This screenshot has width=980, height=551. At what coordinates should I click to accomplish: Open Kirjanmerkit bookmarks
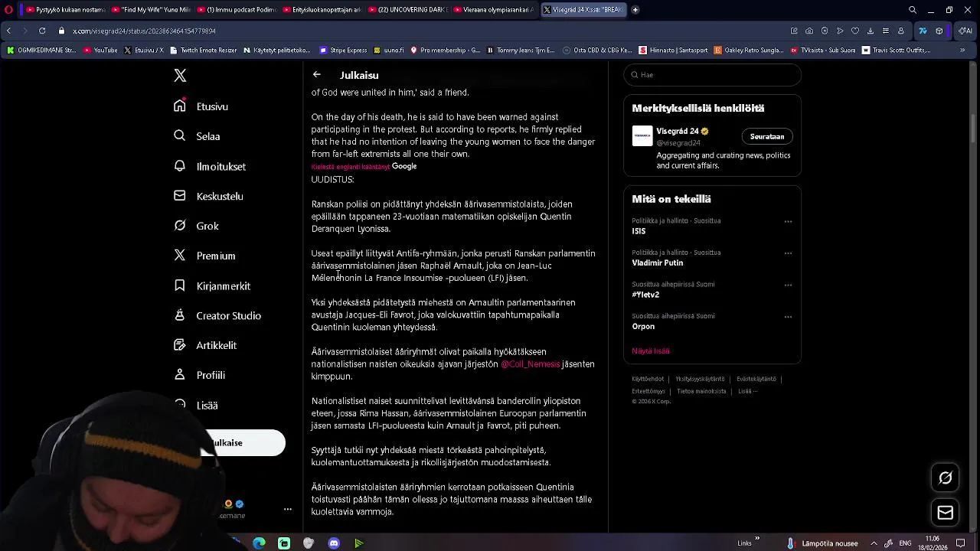[x=212, y=285]
